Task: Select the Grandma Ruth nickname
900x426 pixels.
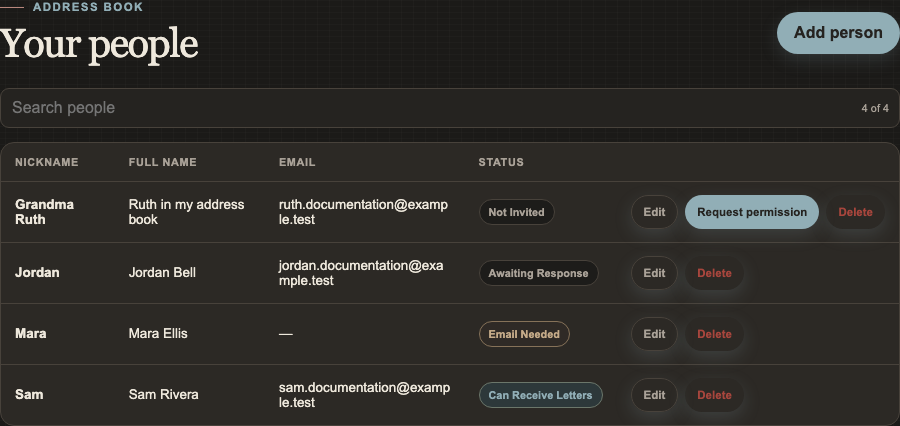Action: click(x=44, y=212)
